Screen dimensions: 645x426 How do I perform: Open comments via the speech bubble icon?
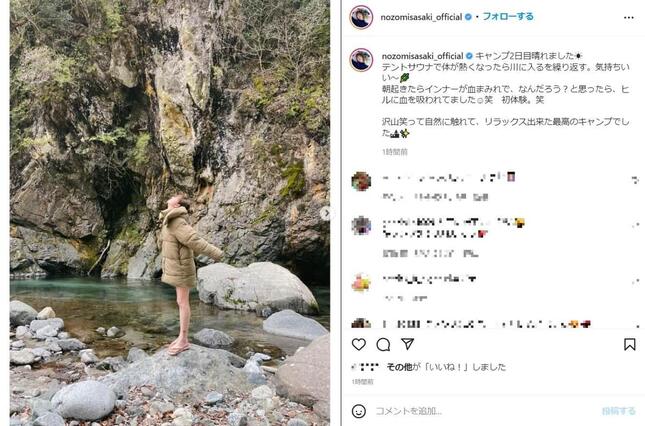click(383, 345)
